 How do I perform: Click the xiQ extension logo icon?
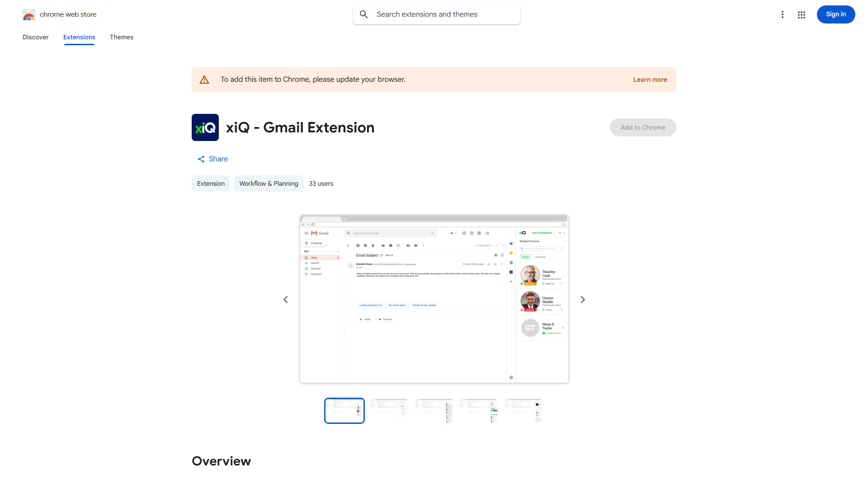205,127
